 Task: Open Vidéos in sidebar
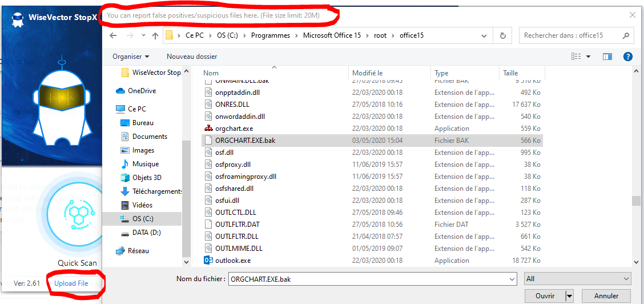click(136, 205)
